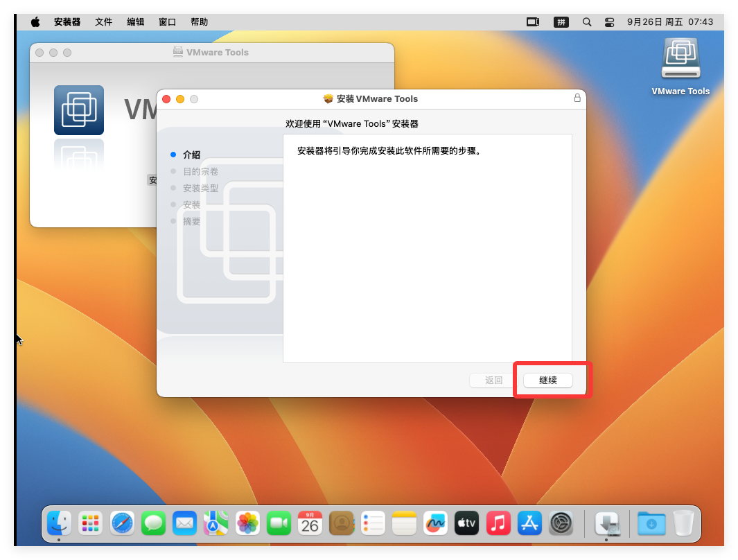
Task: Select the 介绍 step in the installer sidebar
Action: [191, 155]
